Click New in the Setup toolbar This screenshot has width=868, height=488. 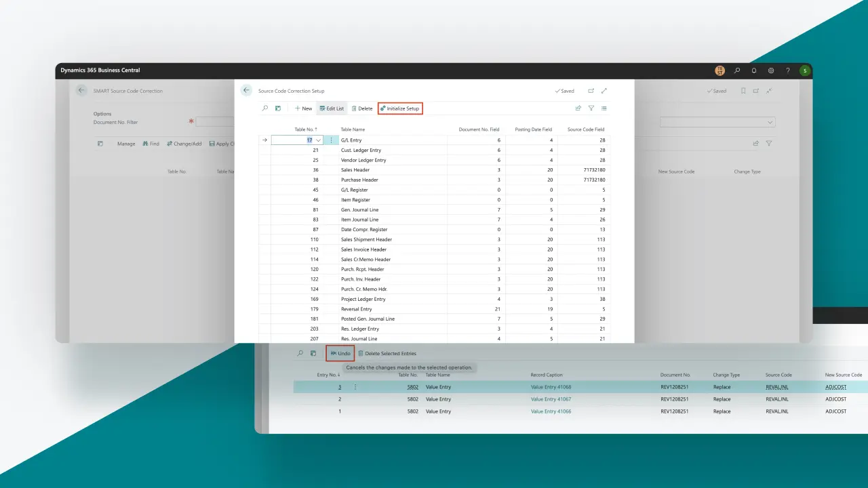coord(303,108)
